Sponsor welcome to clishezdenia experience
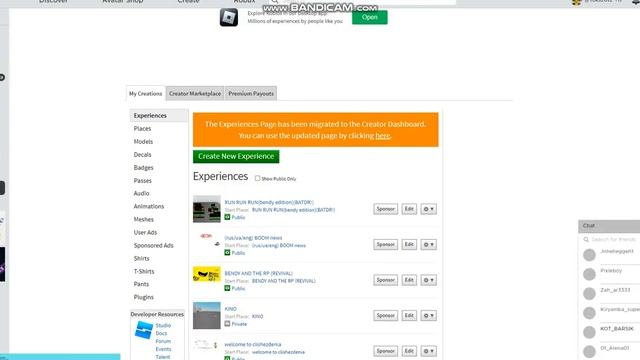 [x=385, y=351]
